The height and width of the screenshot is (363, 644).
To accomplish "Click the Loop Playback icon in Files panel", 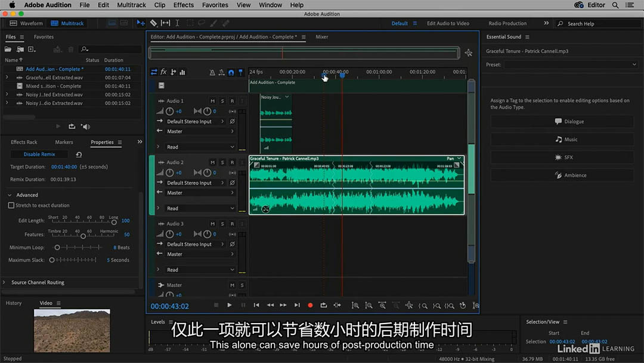I will (x=72, y=127).
